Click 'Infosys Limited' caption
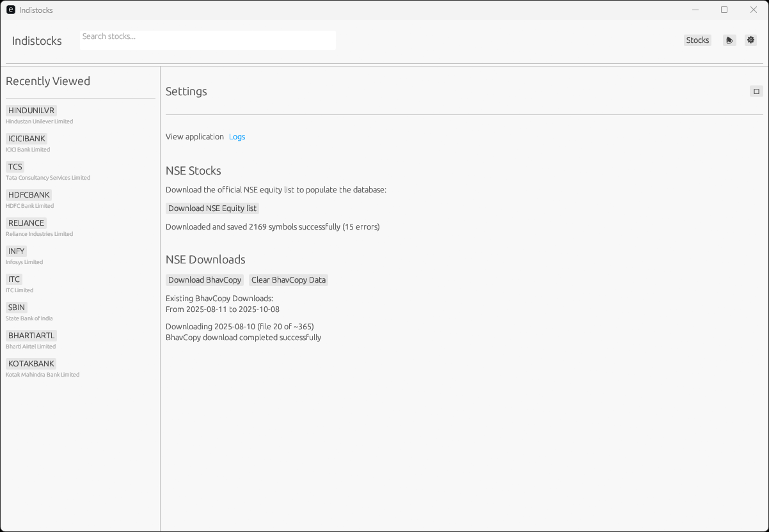The width and height of the screenshot is (769, 532). (24, 262)
